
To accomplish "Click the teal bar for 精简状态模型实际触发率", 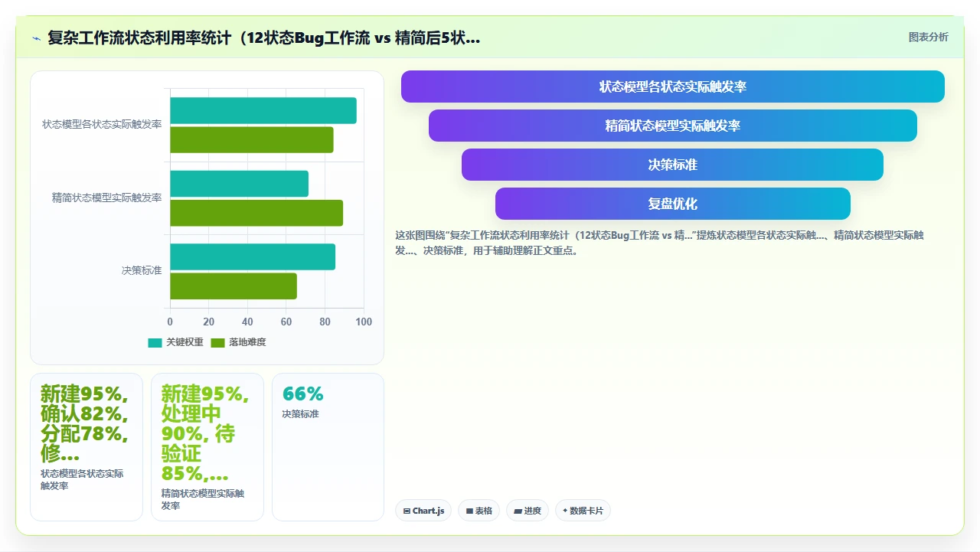I will pyautogui.click(x=239, y=184).
